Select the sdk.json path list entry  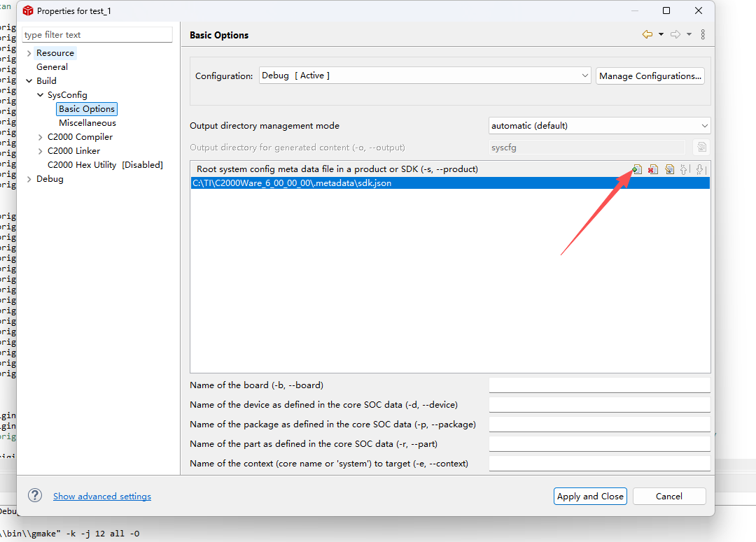click(x=450, y=183)
